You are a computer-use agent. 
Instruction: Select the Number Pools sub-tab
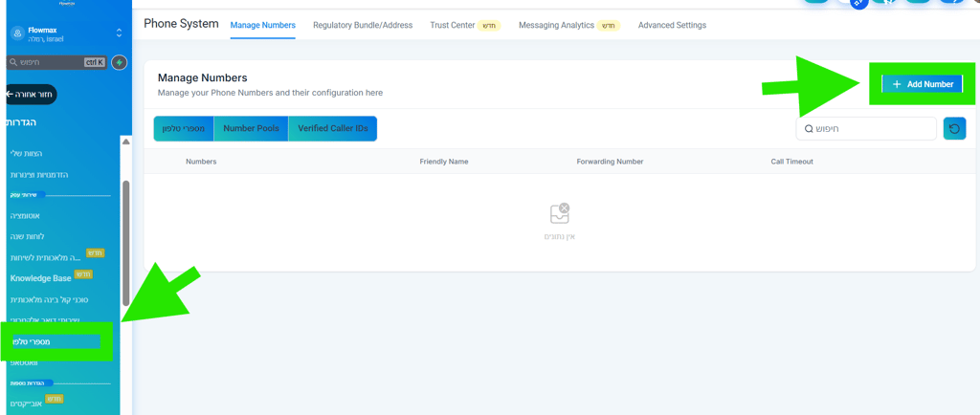252,128
